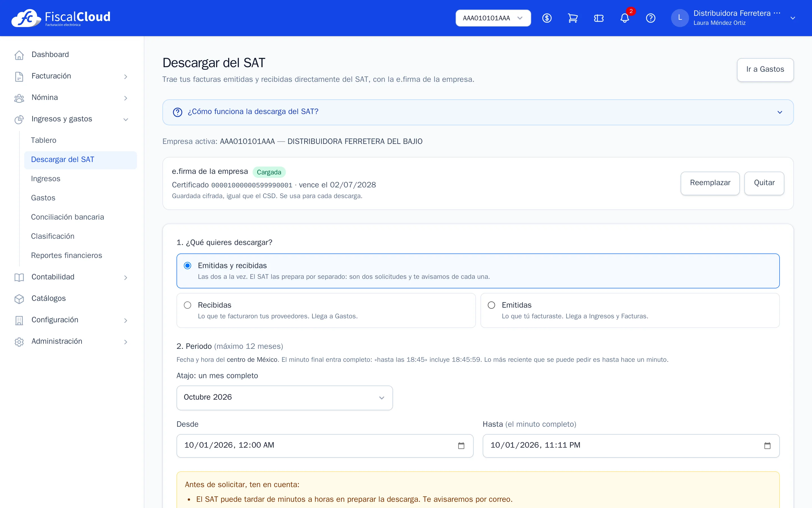Select the Emitidas radio option
Image resolution: width=812 pixels, height=508 pixels.
491,305
